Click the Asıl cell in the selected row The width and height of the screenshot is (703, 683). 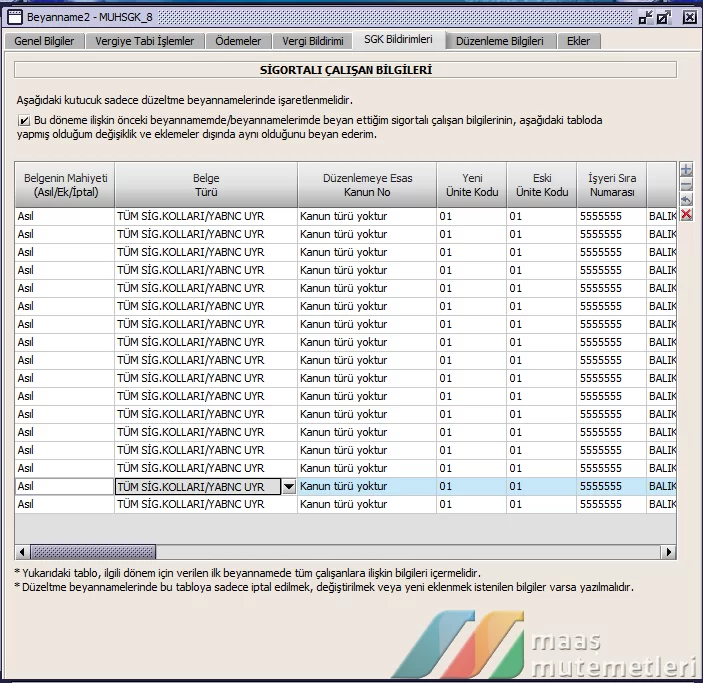click(65, 487)
